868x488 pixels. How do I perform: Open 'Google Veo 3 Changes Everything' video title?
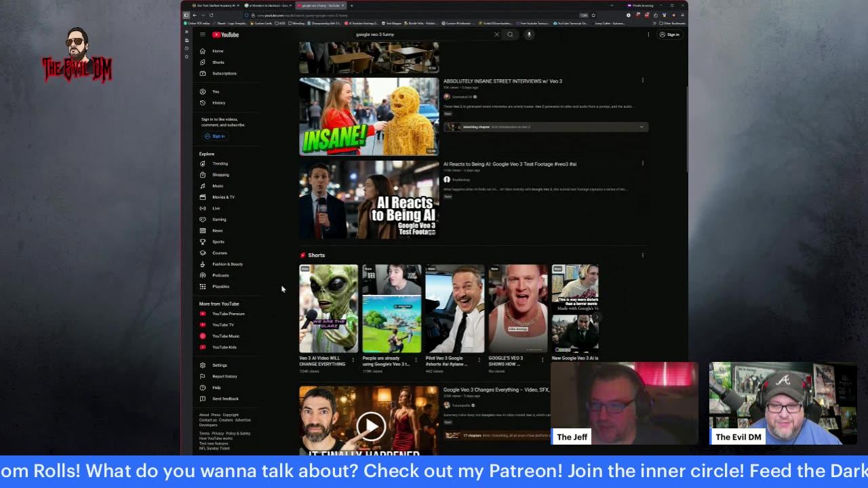tap(496, 390)
